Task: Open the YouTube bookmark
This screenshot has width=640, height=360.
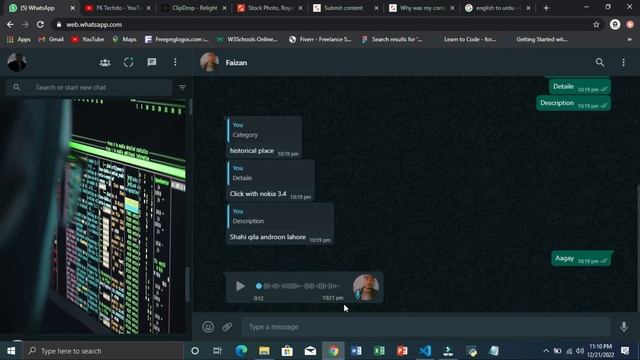Action: (x=88, y=40)
